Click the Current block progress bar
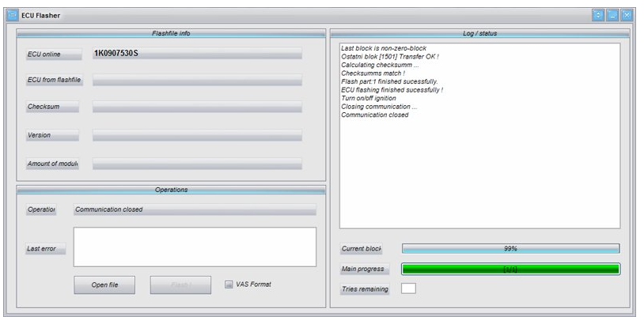The image size is (644, 320). (x=510, y=249)
